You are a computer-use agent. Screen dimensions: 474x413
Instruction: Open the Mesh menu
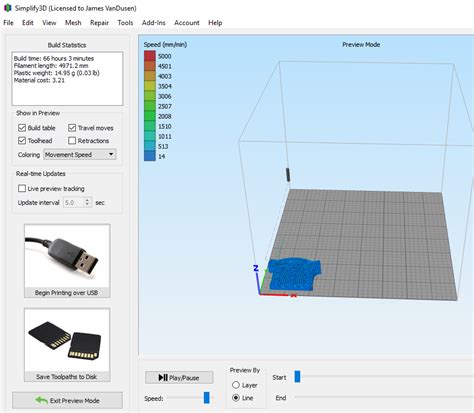73,23
